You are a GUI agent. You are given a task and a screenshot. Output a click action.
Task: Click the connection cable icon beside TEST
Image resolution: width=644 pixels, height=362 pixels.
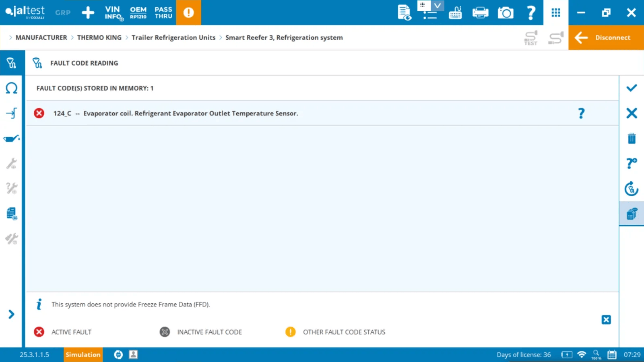556,38
